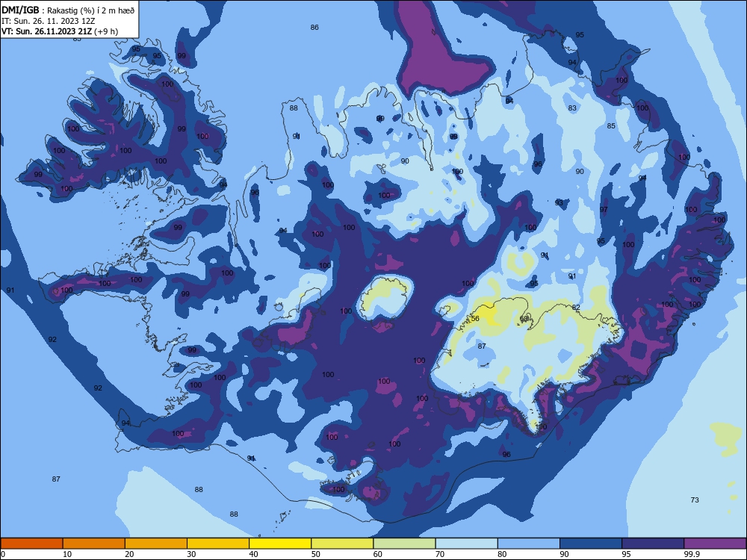Click the 0–10% dark orange legend swatch

click(31, 544)
